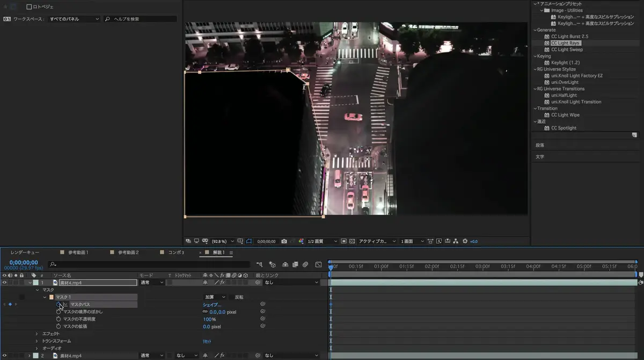Enable the ロトベジェ checkbox
644x360 pixels.
[29, 7]
